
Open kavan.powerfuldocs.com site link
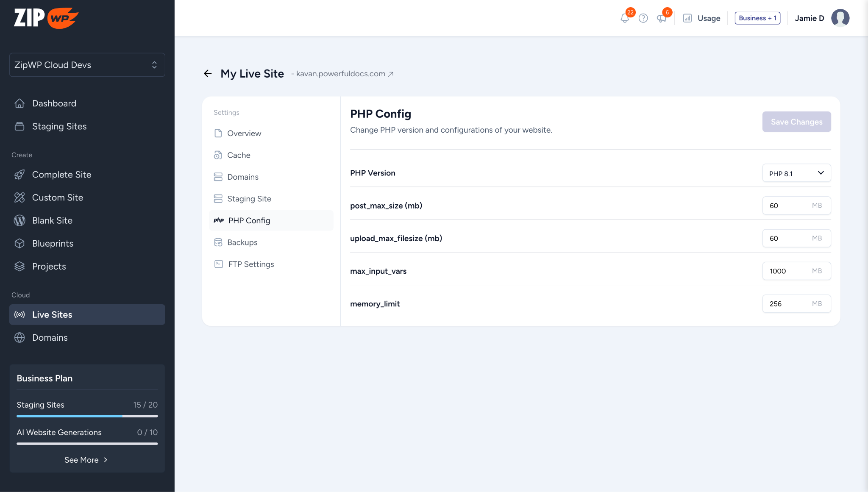(340, 74)
